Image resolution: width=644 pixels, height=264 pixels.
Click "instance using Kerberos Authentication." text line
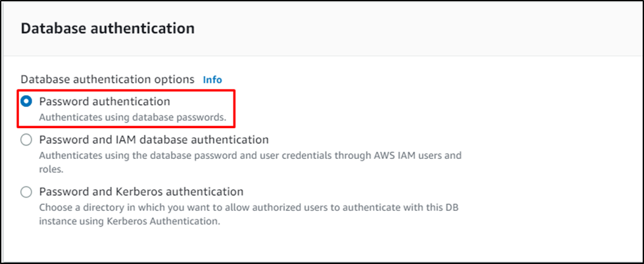tap(129, 221)
